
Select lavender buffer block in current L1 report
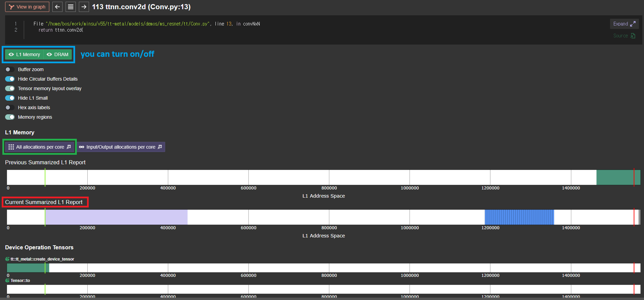click(116, 217)
